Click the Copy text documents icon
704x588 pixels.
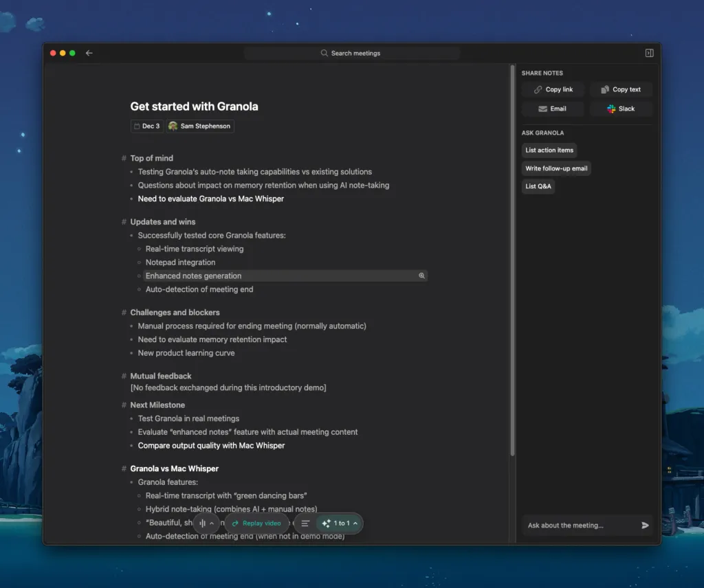(605, 89)
